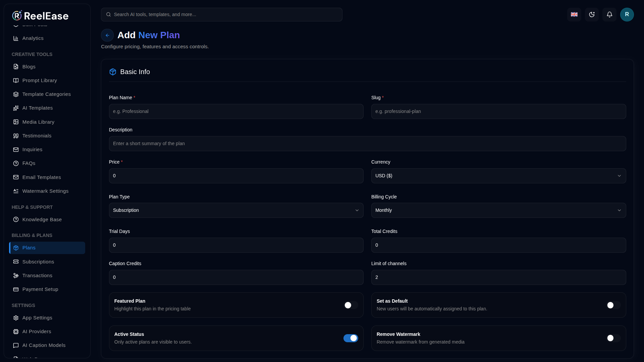
Task: Focus the Plan Name input field
Action: 236,111
